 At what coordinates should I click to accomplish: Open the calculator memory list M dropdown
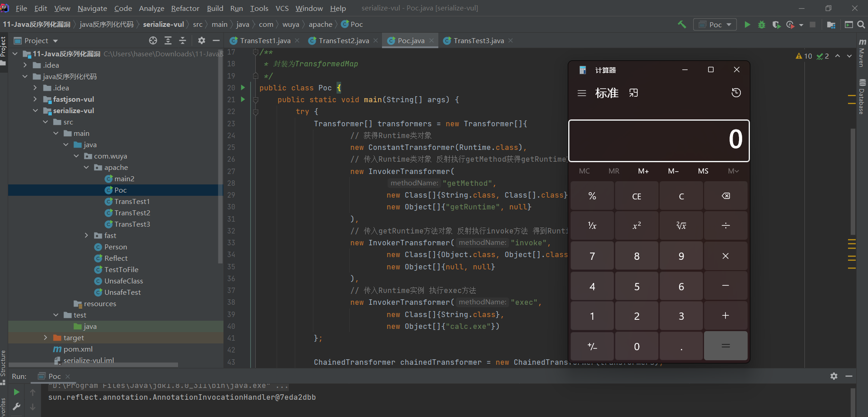click(x=733, y=171)
